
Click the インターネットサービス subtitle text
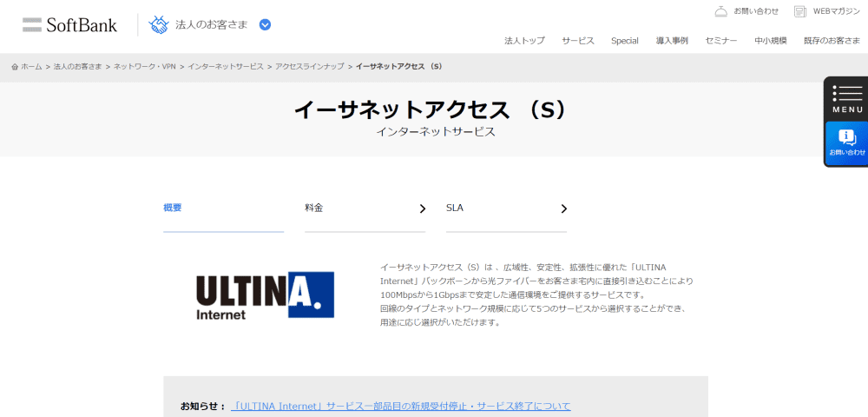tap(435, 132)
